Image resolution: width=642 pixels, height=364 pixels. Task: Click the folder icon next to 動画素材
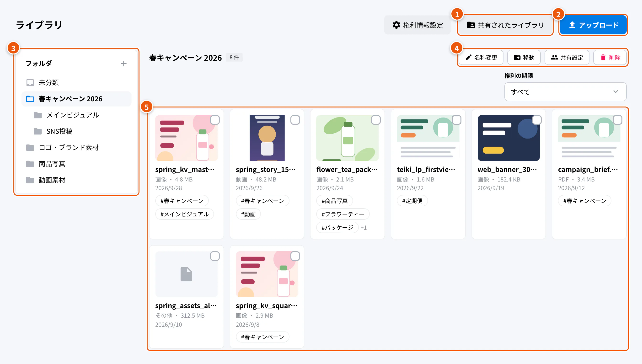30,180
